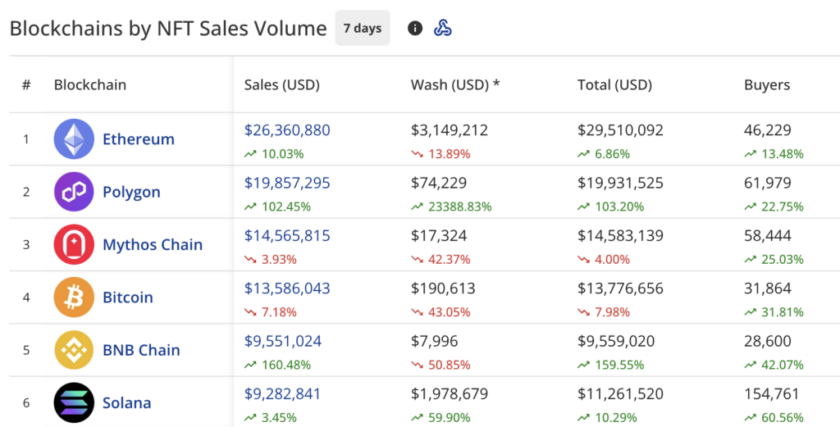Open Polygon sales value $19,857,295
The height and width of the screenshot is (427, 840).
(287, 183)
